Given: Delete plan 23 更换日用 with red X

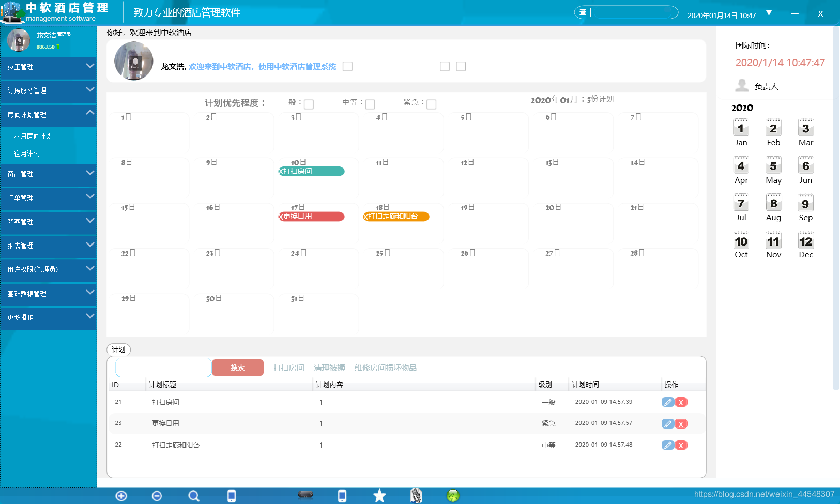Looking at the screenshot, I should pyautogui.click(x=681, y=424).
